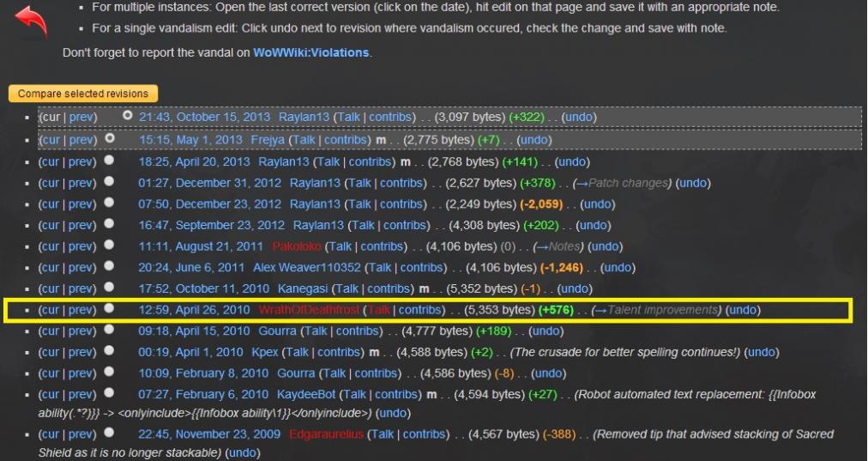The width and height of the screenshot is (868, 461).
Task: Select radio button for April 20, 2013 revision
Action: (109, 161)
